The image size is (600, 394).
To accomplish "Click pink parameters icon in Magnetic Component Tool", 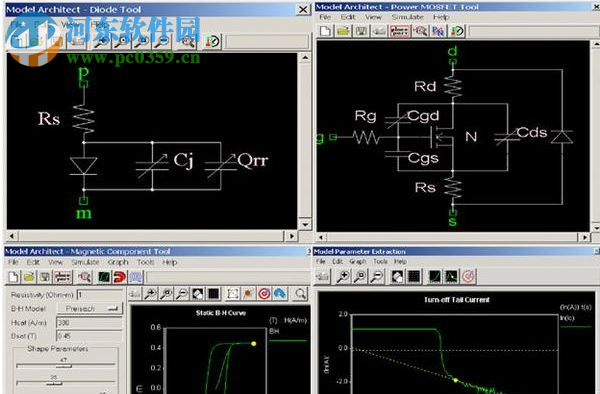I will 63,277.
